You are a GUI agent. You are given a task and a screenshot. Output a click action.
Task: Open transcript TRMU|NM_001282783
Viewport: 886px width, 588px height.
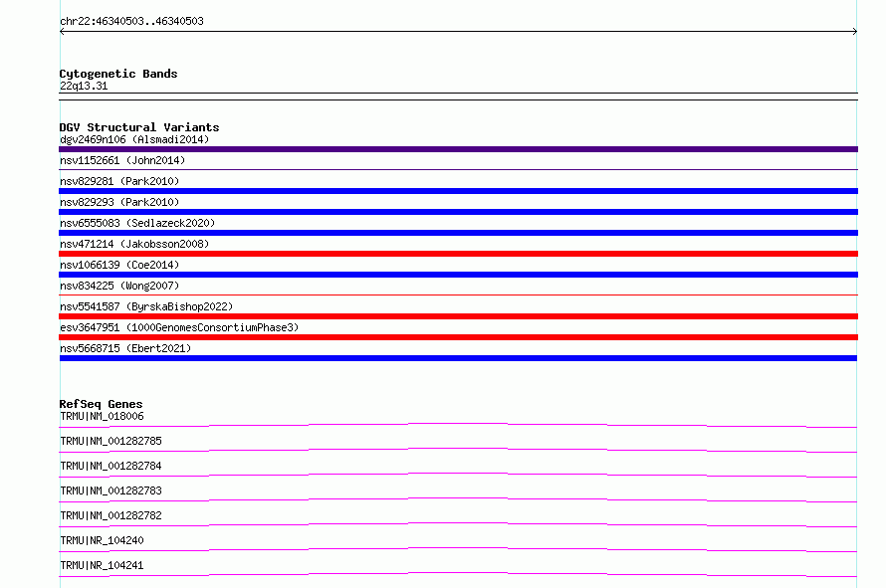(x=111, y=490)
